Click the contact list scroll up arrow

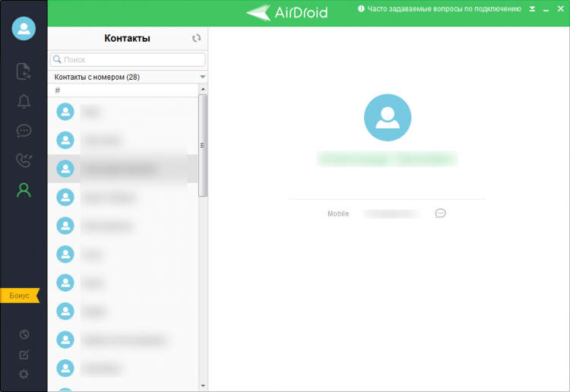[203, 89]
